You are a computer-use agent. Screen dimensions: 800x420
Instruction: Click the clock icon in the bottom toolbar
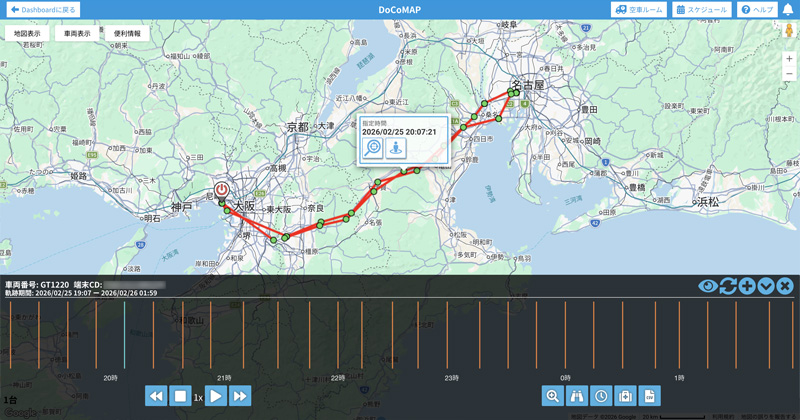(601, 396)
